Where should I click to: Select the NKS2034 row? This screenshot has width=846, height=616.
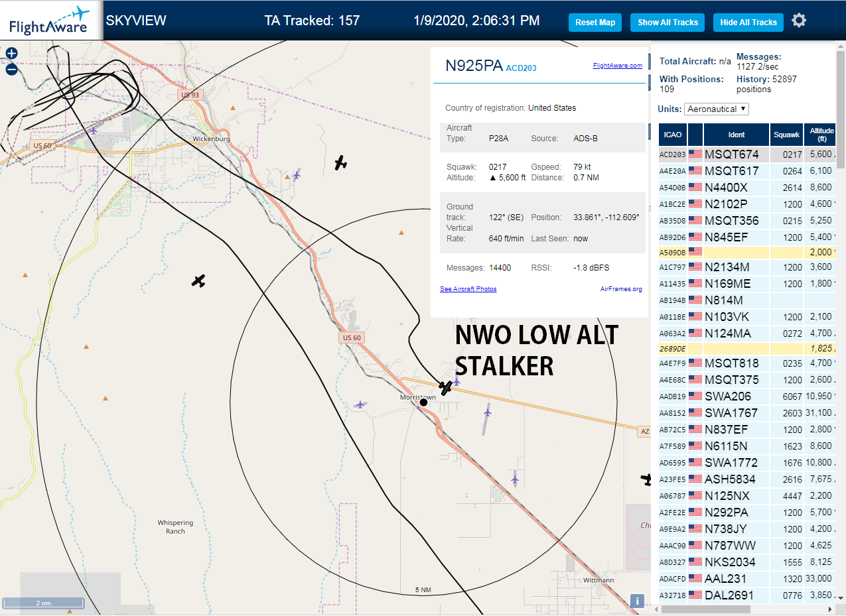pos(748,562)
